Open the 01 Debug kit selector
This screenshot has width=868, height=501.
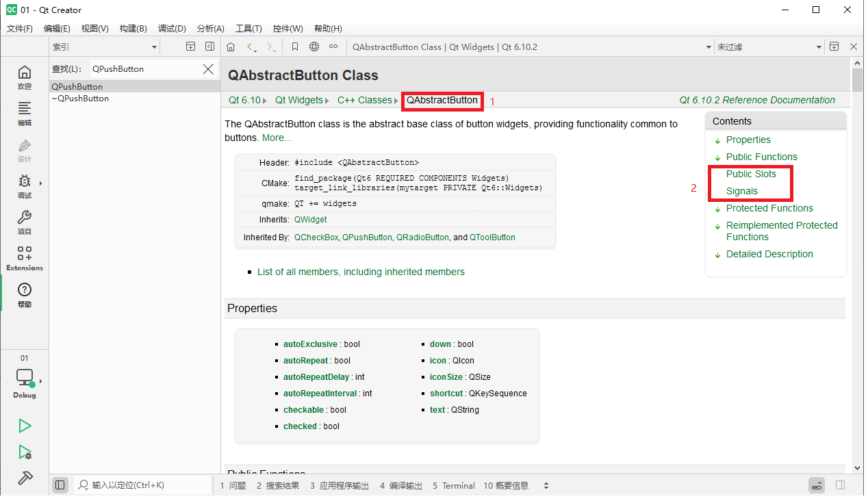[x=25, y=378]
